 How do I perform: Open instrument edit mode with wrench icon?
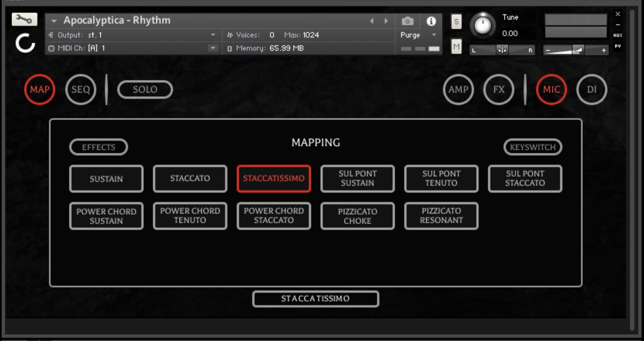[x=24, y=20]
